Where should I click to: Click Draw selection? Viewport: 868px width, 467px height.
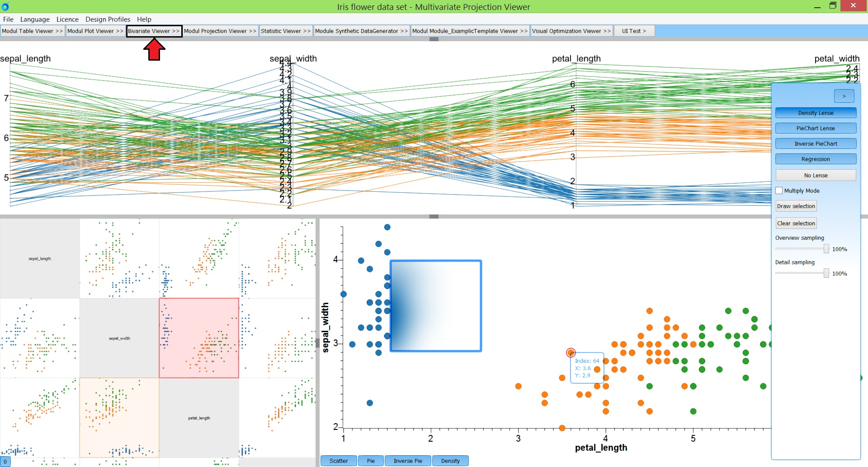tap(796, 206)
